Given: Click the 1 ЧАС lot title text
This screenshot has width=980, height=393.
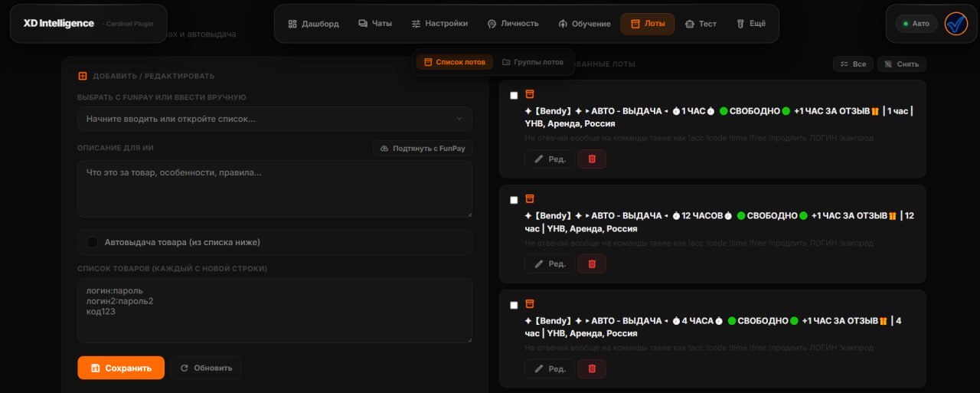Looking at the screenshot, I should pos(719,117).
